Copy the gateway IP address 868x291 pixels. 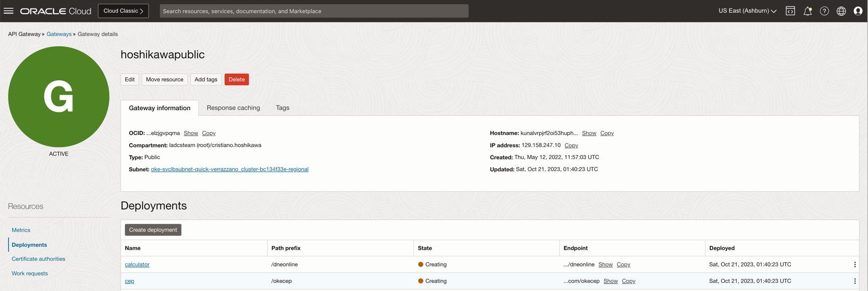point(571,145)
